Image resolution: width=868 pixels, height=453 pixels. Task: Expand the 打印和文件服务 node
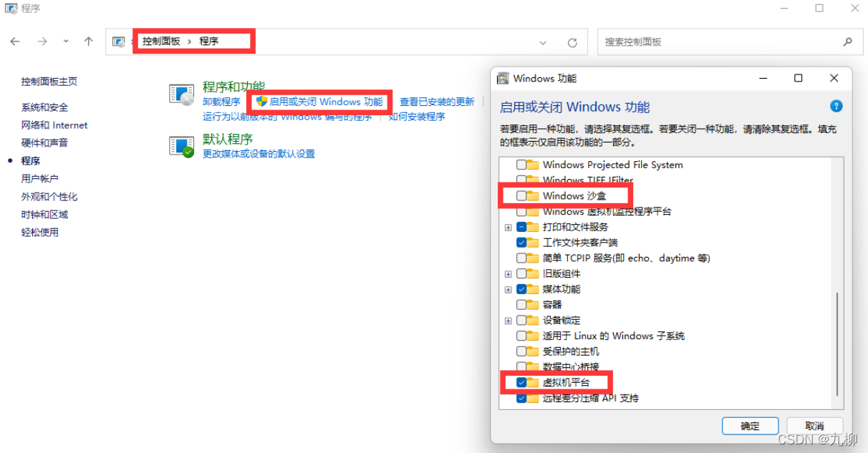pyautogui.click(x=508, y=227)
